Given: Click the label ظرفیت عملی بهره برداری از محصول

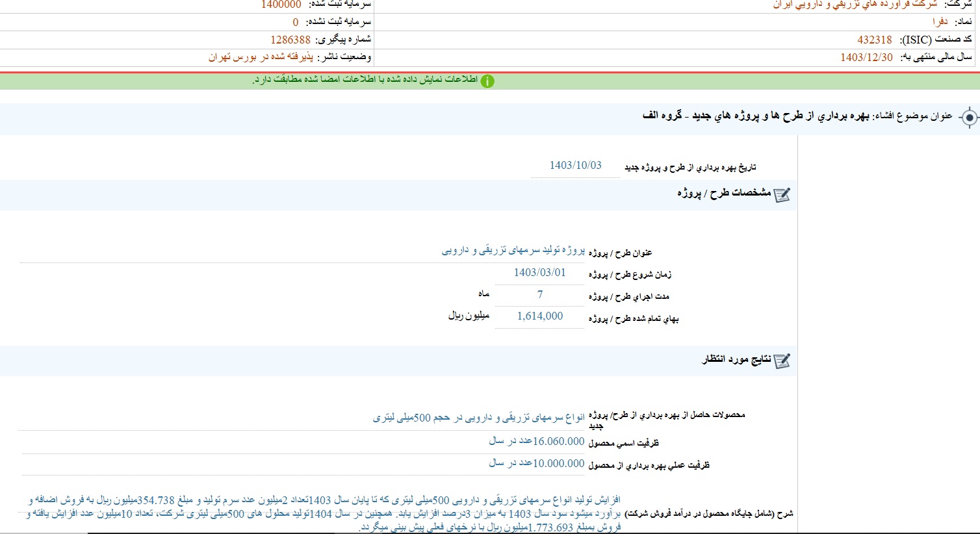Looking at the screenshot, I should tap(649, 465).
